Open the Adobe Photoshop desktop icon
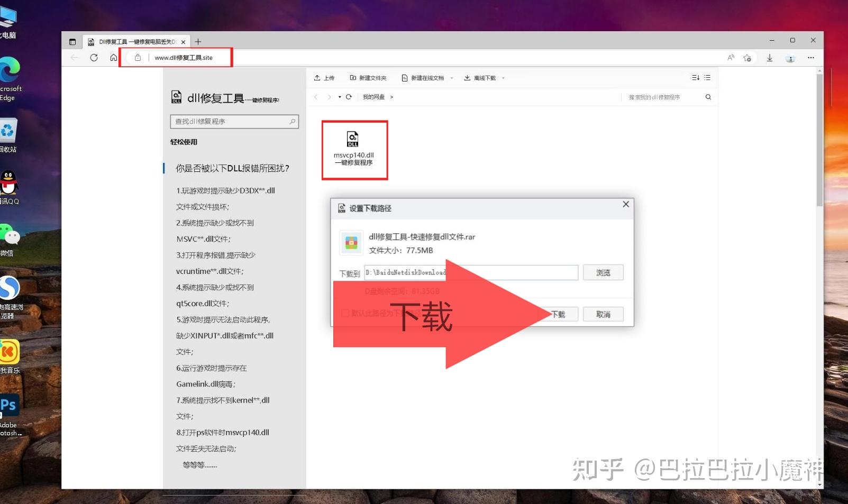This screenshot has width=848, height=504. click(x=10, y=415)
